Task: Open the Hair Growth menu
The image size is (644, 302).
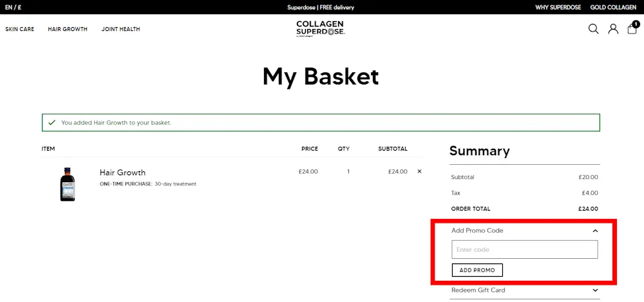Action: [68, 29]
